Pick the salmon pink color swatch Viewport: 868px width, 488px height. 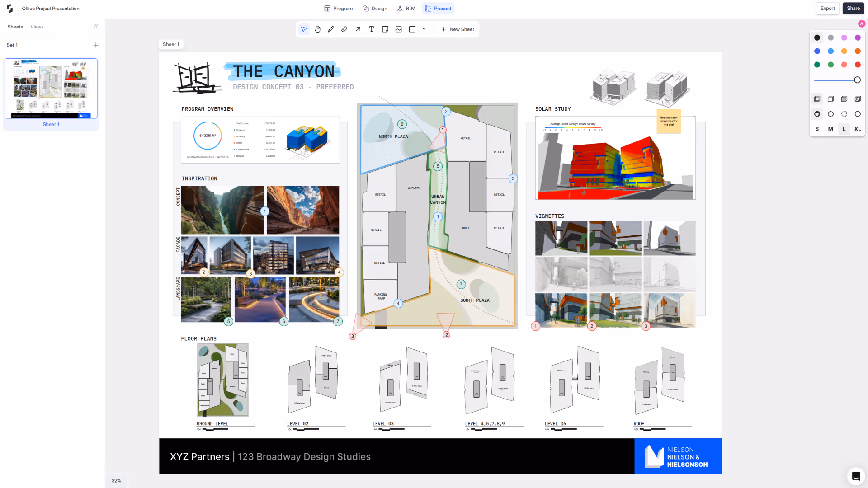(x=844, y=65)
